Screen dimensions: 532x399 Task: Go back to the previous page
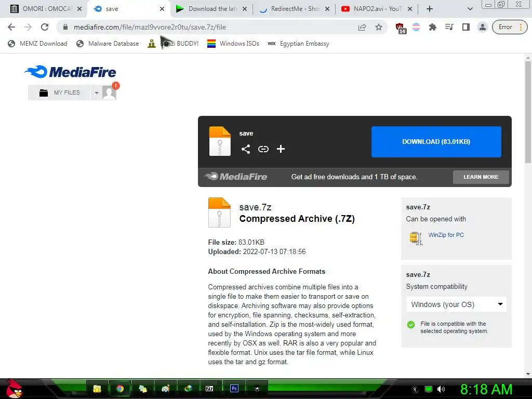[x=11, y=27]
